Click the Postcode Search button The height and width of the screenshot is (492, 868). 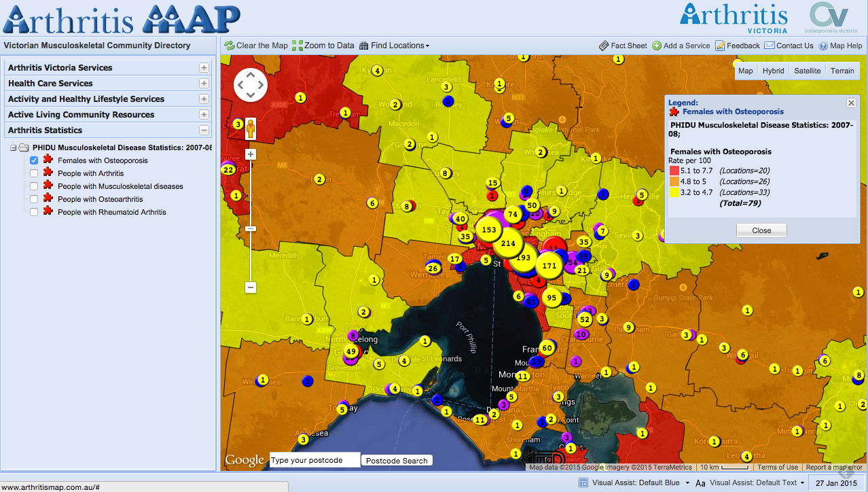click(397, 461)
